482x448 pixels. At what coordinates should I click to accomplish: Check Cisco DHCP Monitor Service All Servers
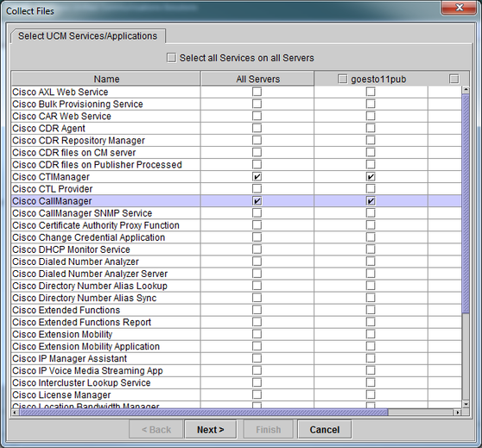point(257,249)
